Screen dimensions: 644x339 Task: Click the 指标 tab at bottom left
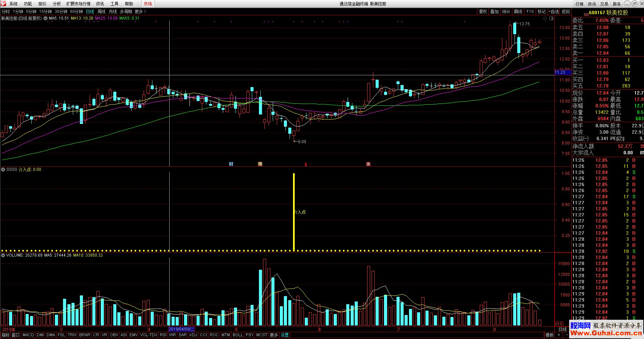point(5,335)
